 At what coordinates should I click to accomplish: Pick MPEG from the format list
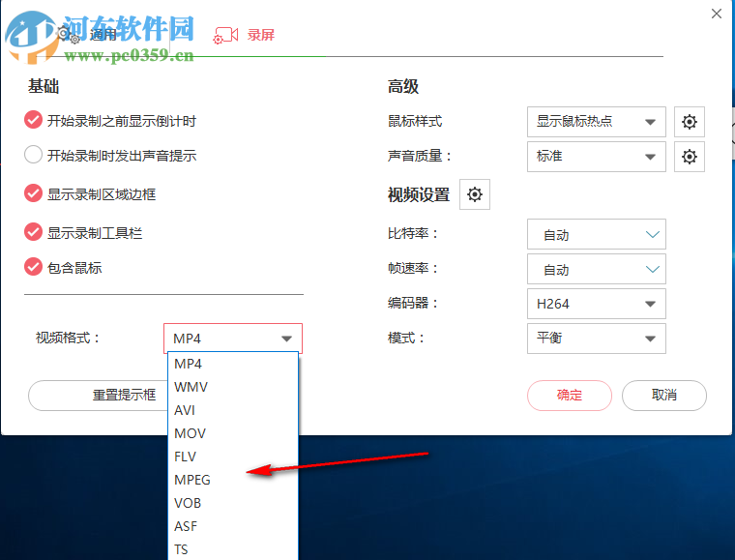(x=233, y=480)
